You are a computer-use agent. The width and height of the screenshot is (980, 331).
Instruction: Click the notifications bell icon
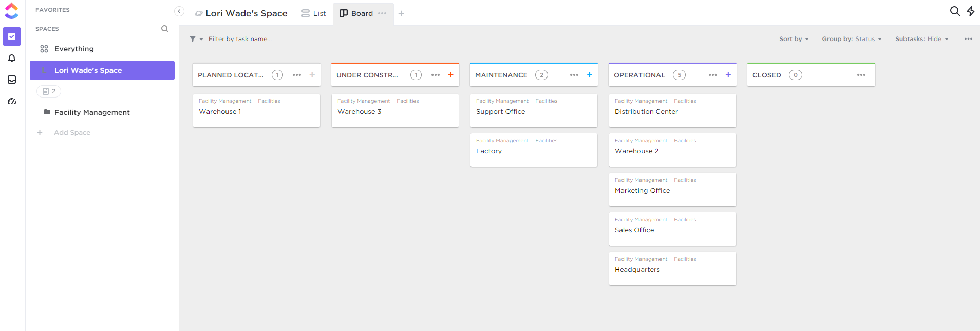[12, 59]
